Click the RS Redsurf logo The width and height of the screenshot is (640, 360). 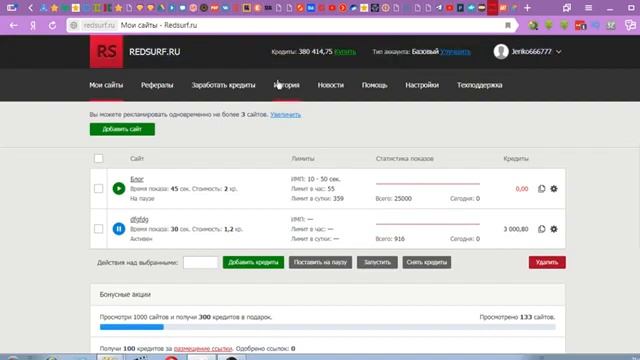[x=106, y=52]
